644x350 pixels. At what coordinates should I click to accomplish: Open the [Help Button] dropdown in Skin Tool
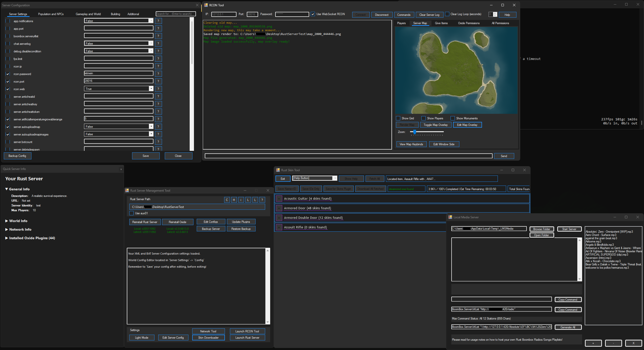(335, 178)
